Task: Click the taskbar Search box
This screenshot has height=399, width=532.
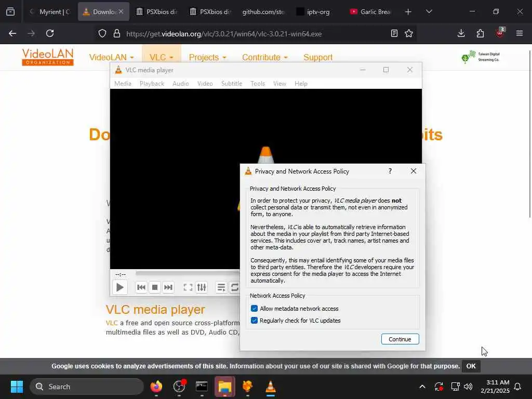Action: pyautogui.click(x=87, y=387)
